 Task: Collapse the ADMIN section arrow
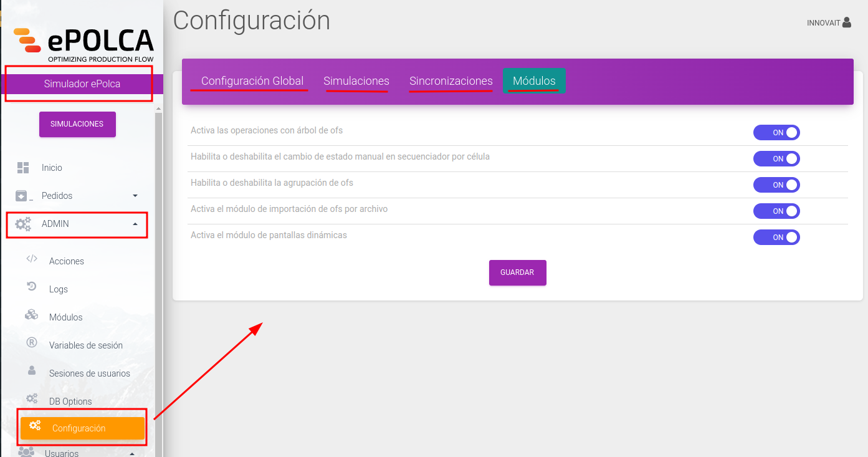coord(135,224)
